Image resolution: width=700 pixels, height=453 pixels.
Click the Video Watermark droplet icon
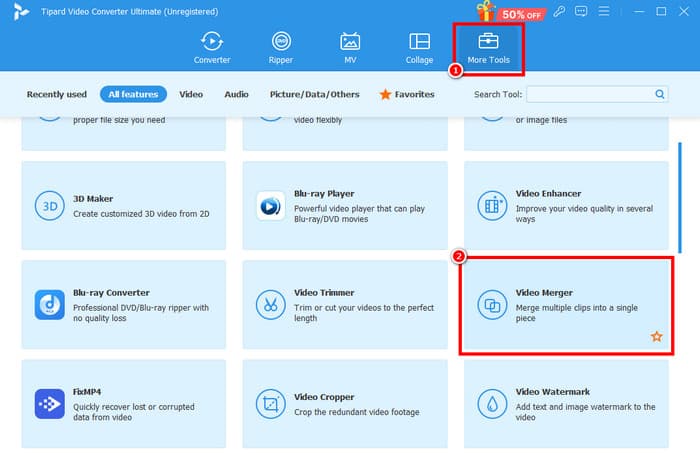tap(492, 404)
